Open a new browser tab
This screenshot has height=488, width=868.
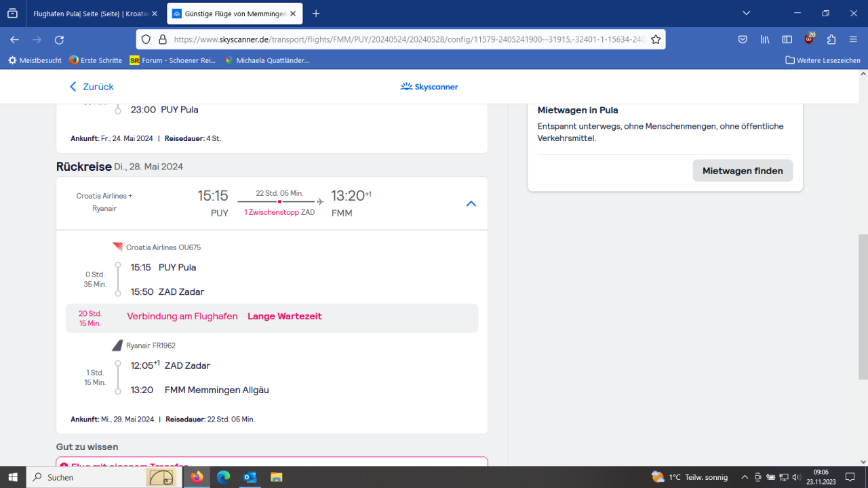(x=316, y=14)
